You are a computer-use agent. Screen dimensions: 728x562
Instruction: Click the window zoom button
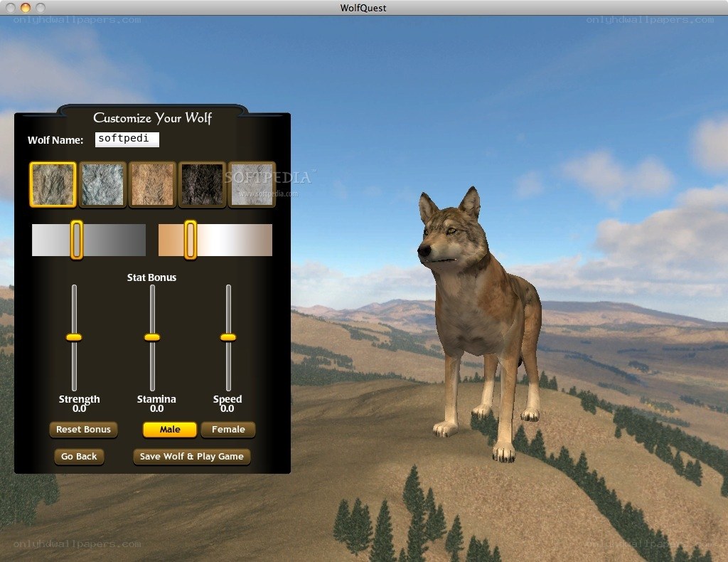(41, 7)
